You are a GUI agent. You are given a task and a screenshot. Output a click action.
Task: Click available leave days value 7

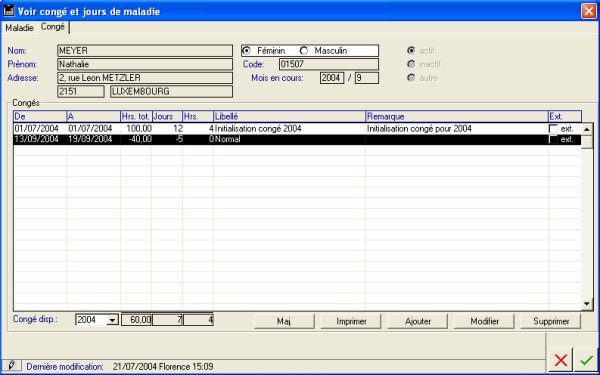[167, 320]
